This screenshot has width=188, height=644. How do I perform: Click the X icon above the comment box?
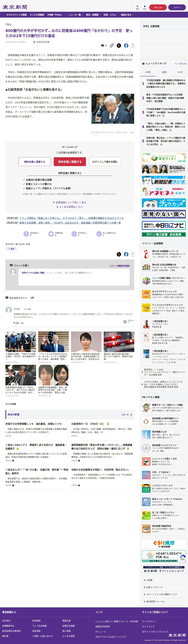click(x=119, y=254)
